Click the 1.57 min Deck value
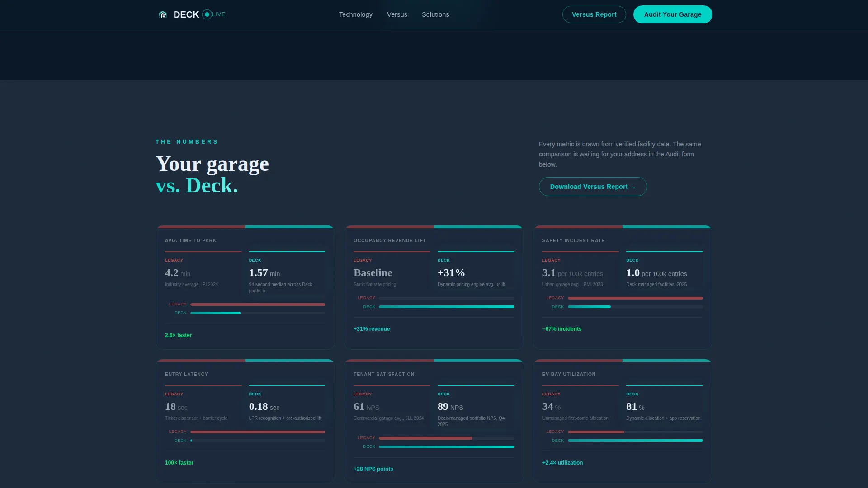 (264, 273)
